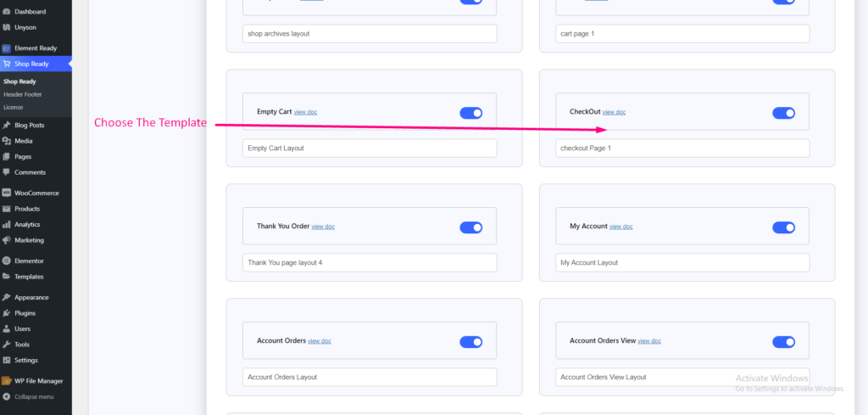This screenshot has height=415, width=868.
Task: Open the Templates folder icon
Action: [x=7, y=277]
